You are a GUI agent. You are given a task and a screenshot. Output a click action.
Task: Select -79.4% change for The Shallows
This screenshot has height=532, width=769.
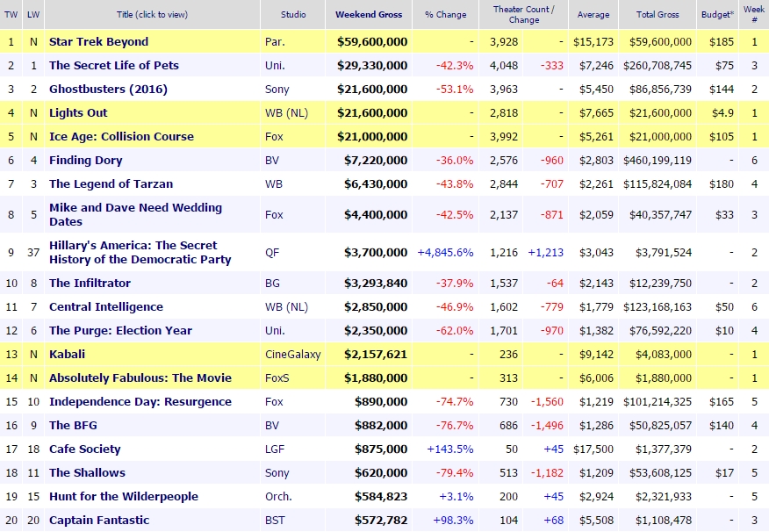[x=455, y=472]
